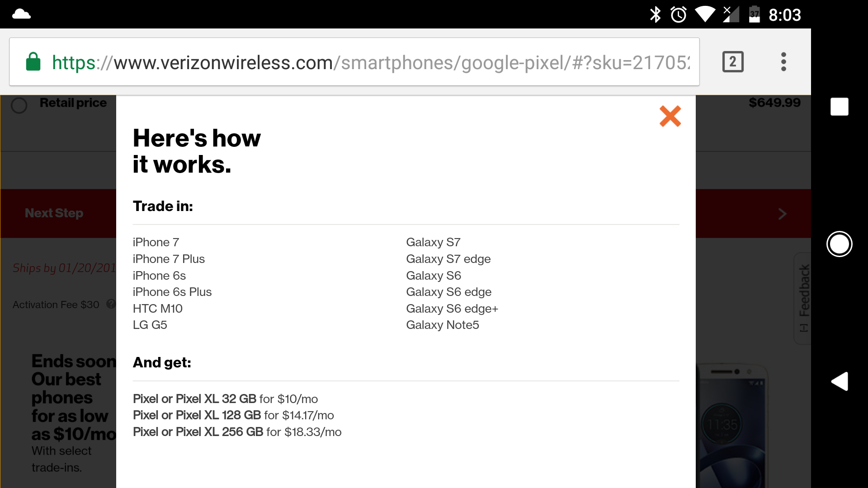Tap the Activation Fee help question mark

[x=111, y=304]
